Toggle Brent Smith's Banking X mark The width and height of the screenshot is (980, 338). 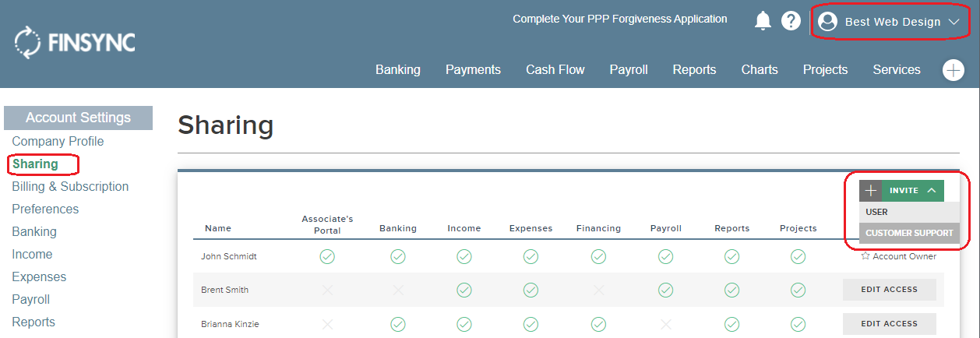coord(398,290)
